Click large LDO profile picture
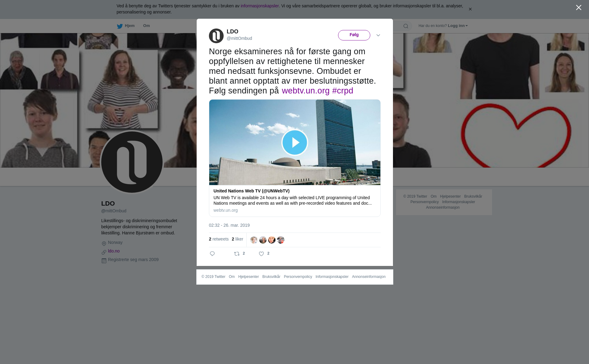The image size is (589, 364). 132,162
